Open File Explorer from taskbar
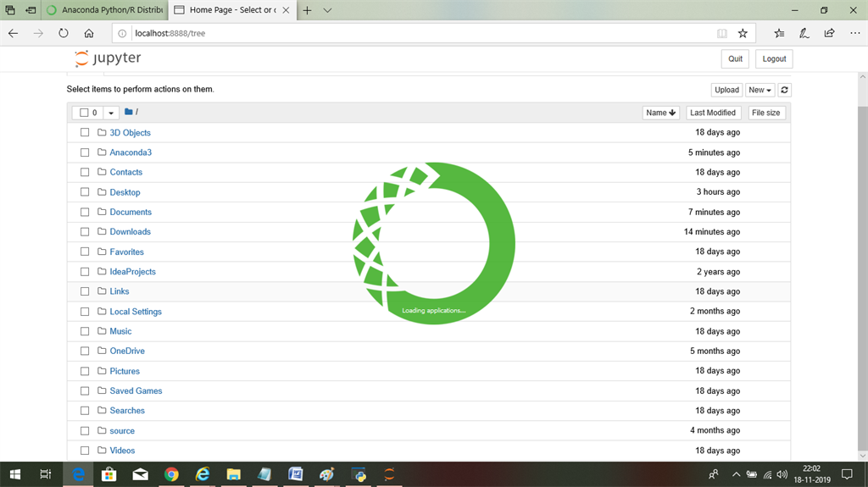 pos(234,474)
